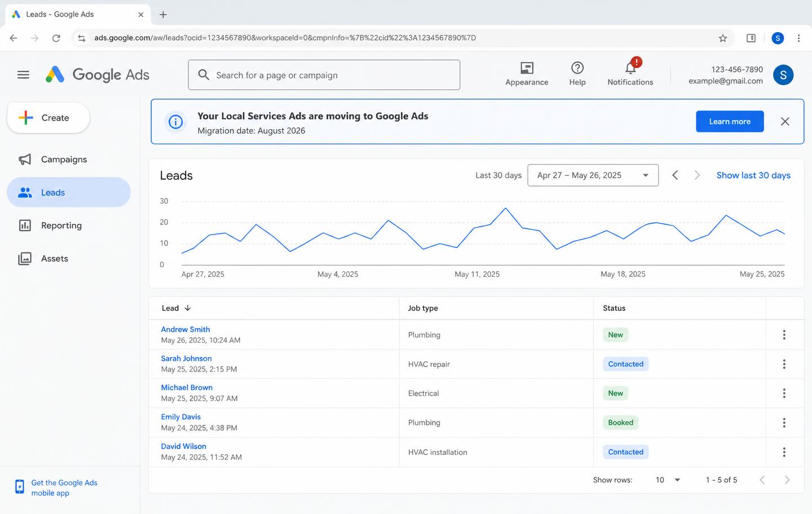Open Michael Brown lead
812x514 pixels.
tap(187, 388)
